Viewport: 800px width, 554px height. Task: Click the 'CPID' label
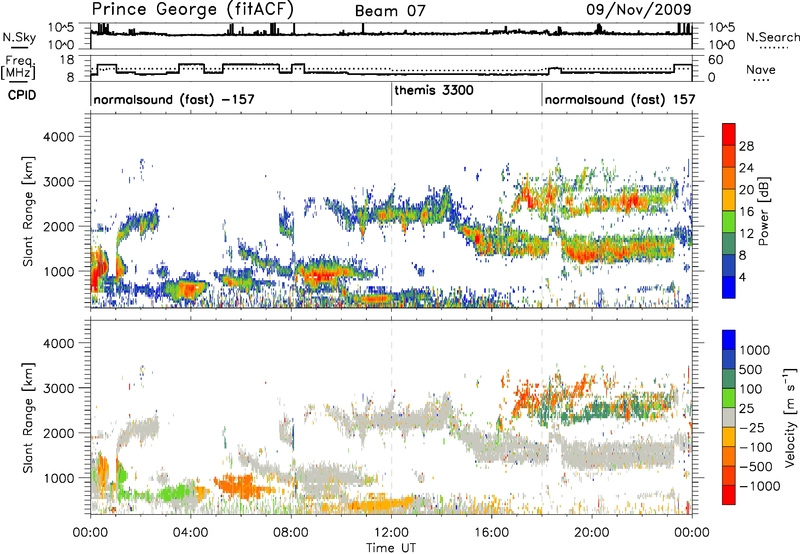22,95
